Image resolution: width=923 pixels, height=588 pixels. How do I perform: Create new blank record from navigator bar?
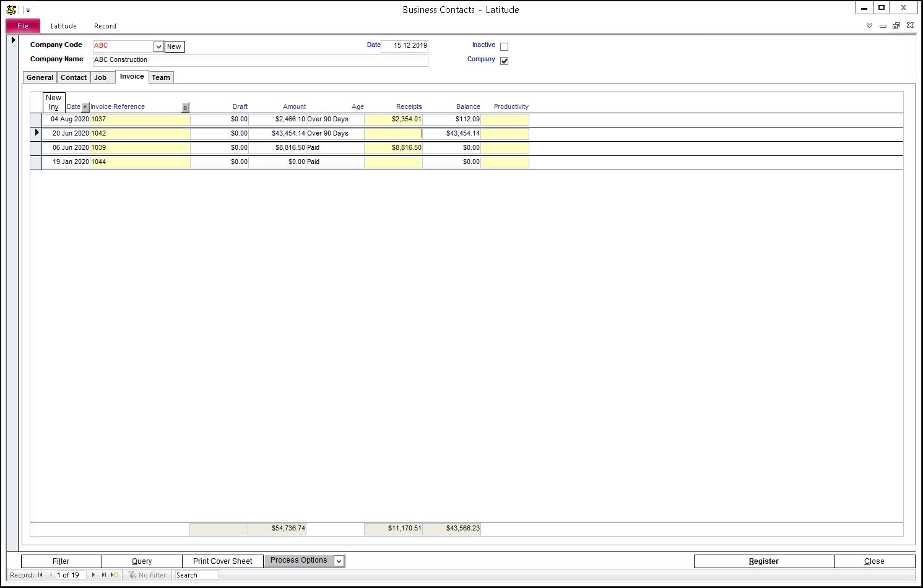115,575
